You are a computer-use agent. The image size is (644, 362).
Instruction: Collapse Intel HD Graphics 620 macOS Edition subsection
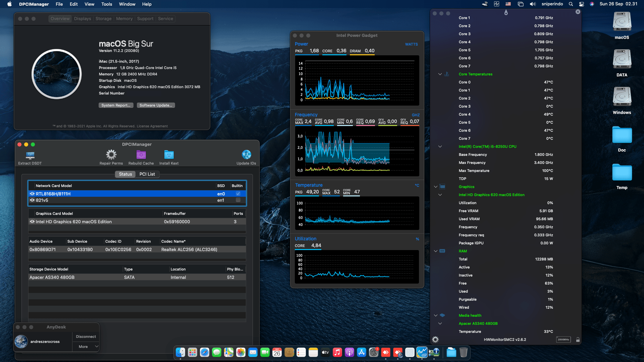point(440,195)
